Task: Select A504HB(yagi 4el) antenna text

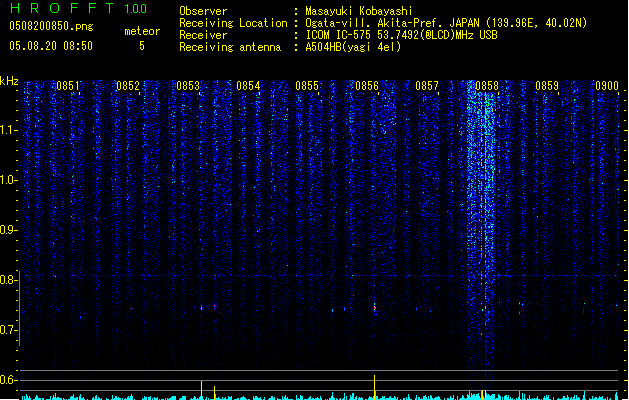Action: point(353,47)
